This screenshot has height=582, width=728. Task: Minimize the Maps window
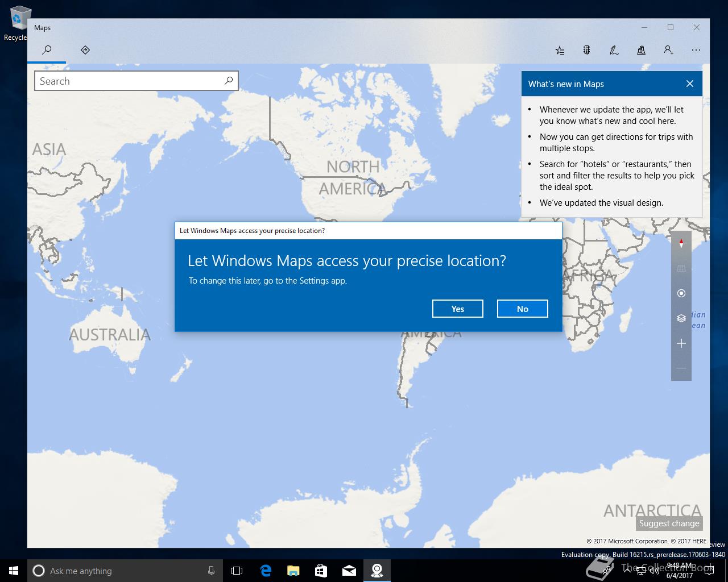pyautogui.click(x=644, y=27)
